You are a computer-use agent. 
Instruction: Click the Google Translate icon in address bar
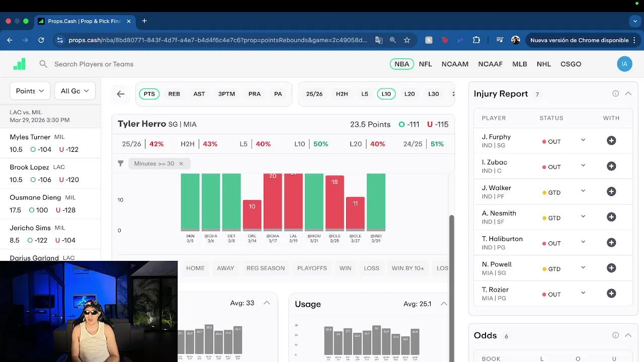coord(379,40)
